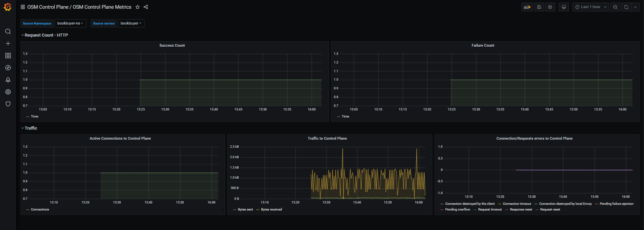
Task: Open the Dashboards grid icon in sidebar
Action: 8,56
